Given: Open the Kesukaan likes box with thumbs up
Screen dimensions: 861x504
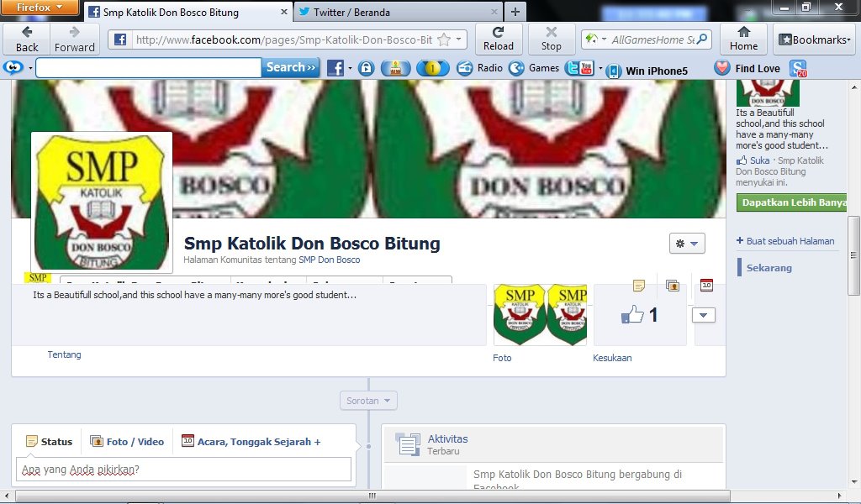Looking at the screenshot, I should point(640,315).
